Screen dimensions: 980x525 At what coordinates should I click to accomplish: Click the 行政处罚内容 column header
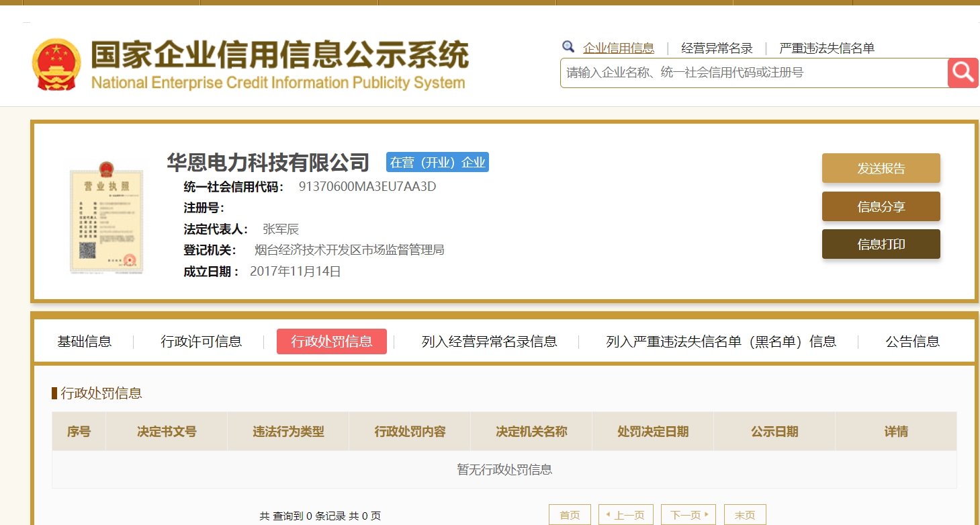click(x=410, y=432)
